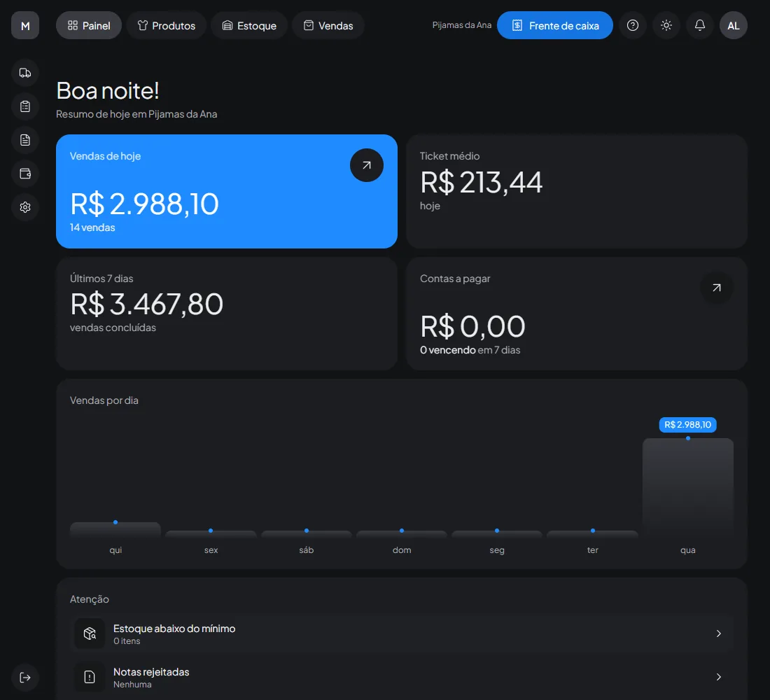Click the seg label on the chart axis
The image size is (770, 700).
497,550
